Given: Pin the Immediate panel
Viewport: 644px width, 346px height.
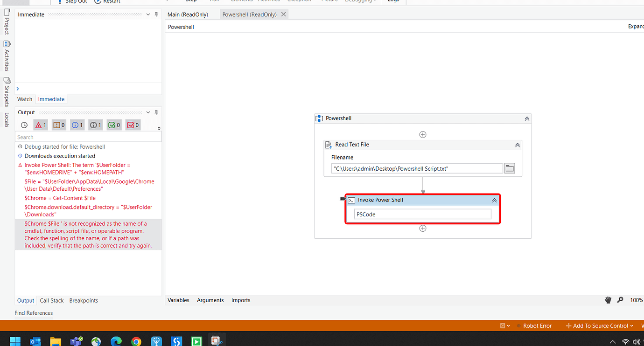Looking at the screenshot, I should [x=156, y=14].
